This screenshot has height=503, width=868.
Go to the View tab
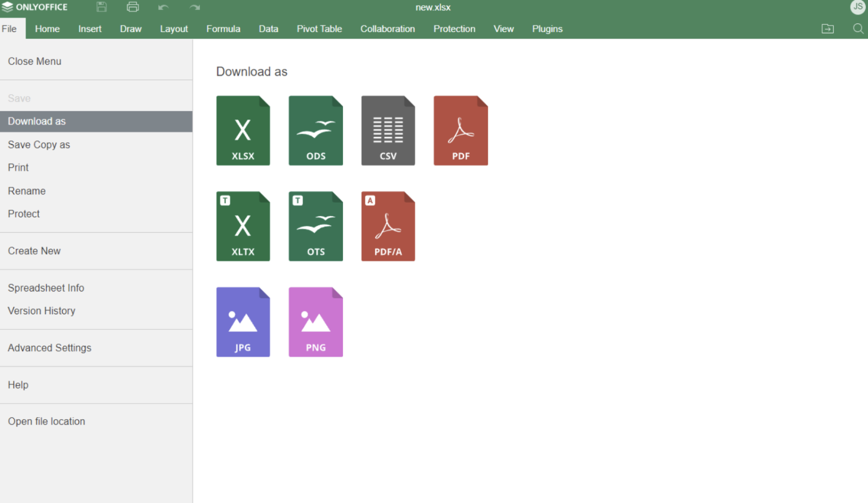pyautogui.click(x=503, y=29)
